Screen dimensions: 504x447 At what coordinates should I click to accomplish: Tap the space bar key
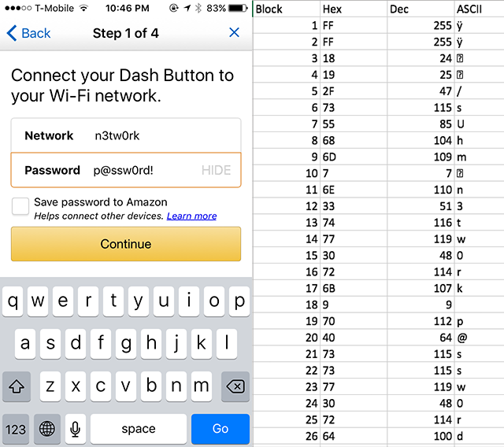pyautogui.click(x=139, y=429)
